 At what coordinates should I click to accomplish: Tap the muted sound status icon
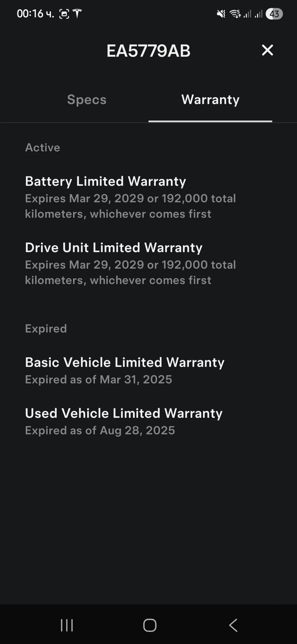click(221, 14)
